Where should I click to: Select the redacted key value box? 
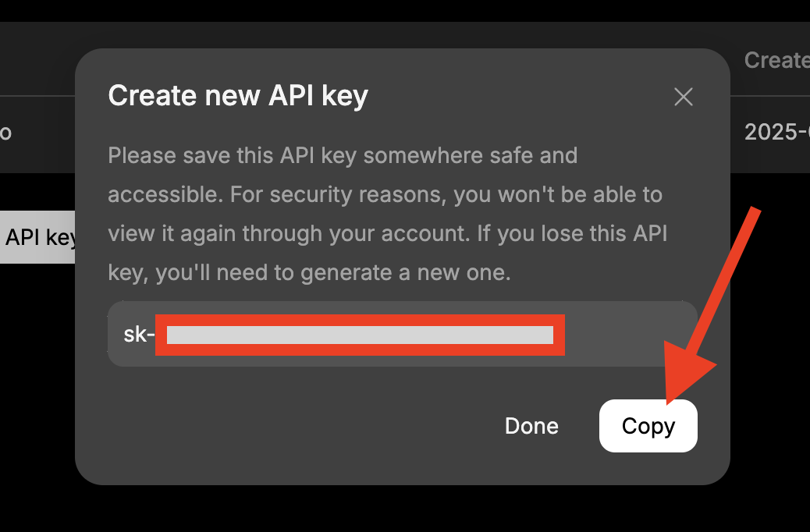[x=360, y=335]
